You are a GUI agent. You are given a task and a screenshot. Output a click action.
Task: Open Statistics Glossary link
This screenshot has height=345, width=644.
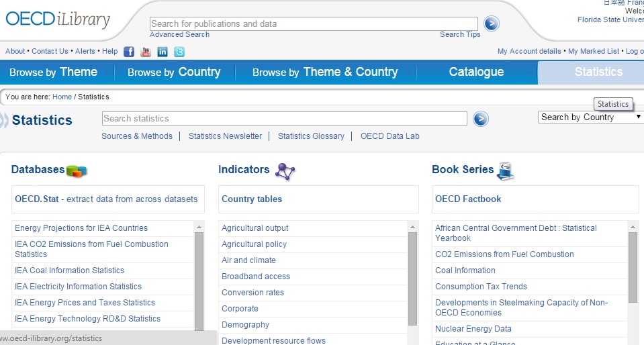(x=311, y=136)
